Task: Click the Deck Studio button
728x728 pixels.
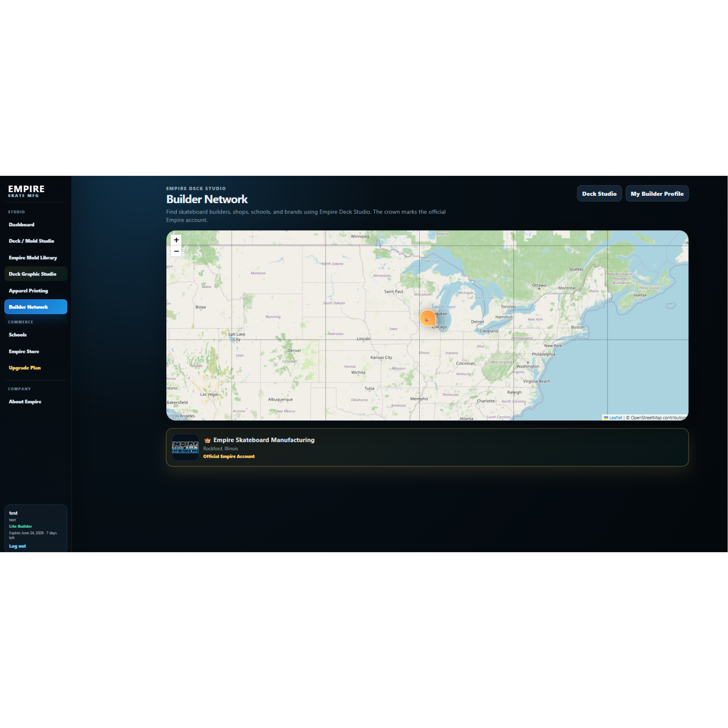Action: click(x=599, y=194)
